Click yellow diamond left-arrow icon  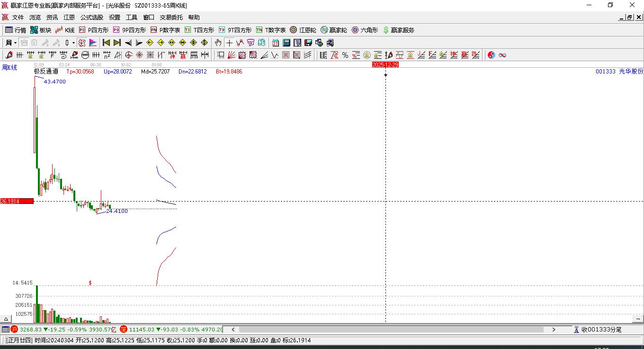(150, 43)
